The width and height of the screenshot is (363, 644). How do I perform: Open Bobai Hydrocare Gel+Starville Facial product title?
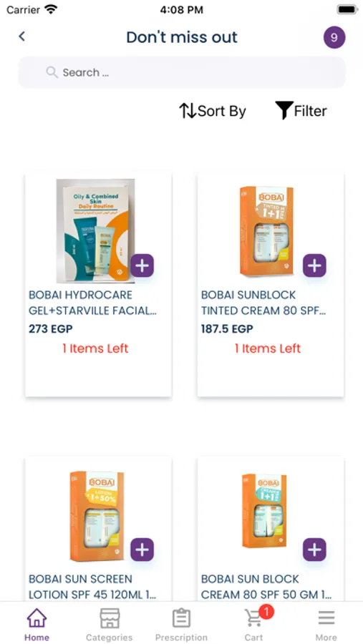pos(93,303)
